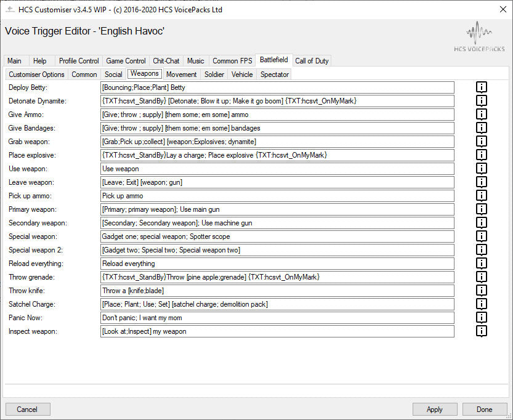The width and height of the screenshot is (513, 420).
Task: Show info for Place explosive trigger
Action: [x=482, y=155]
